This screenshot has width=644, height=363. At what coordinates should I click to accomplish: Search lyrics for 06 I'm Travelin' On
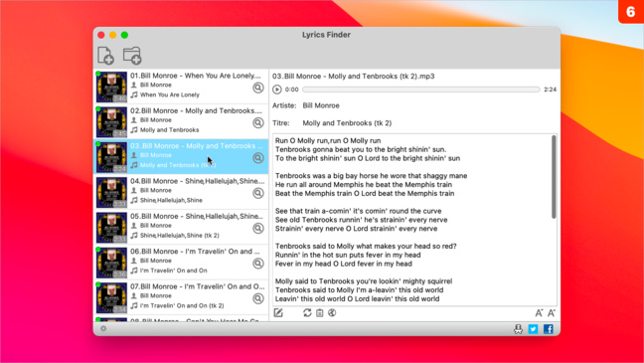[x=258, y=264]
